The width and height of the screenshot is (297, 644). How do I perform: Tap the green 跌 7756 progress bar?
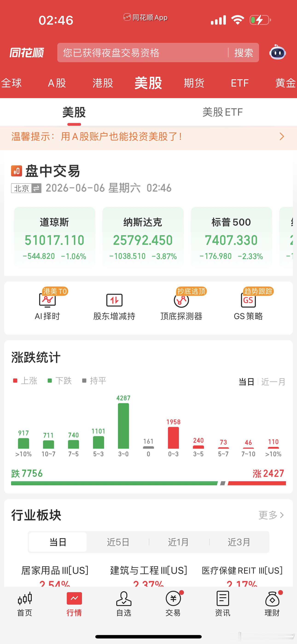(x=114, y=483)
